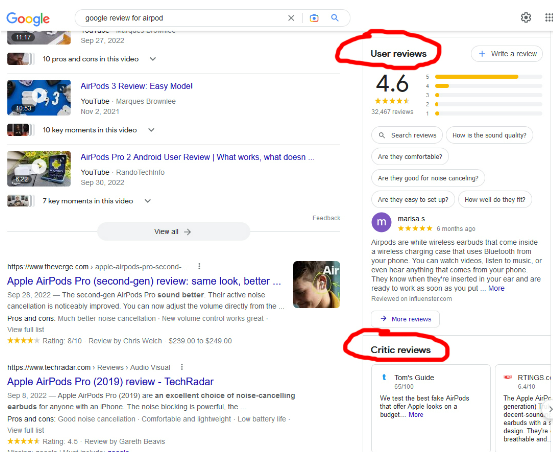Select 'Are they good for noise canceling?' chip
The width and height of the screenshot is (553, 452).
coord(428,178)
